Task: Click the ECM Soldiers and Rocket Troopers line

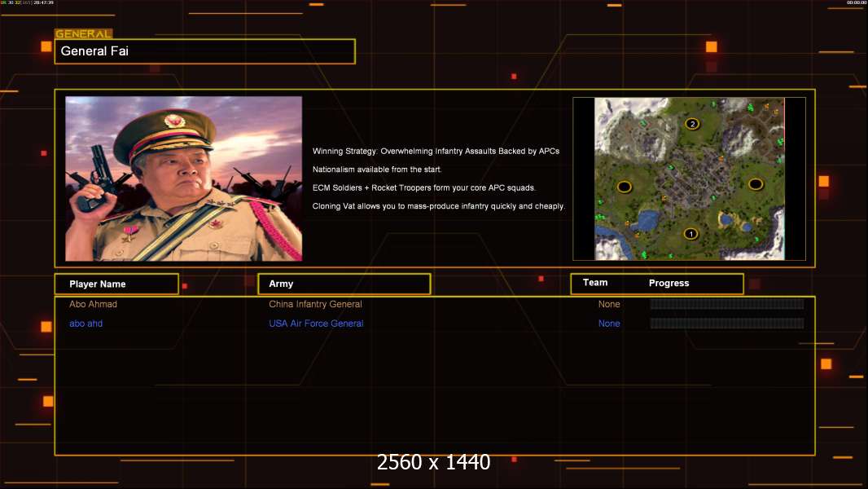Action: click(424, 187)
